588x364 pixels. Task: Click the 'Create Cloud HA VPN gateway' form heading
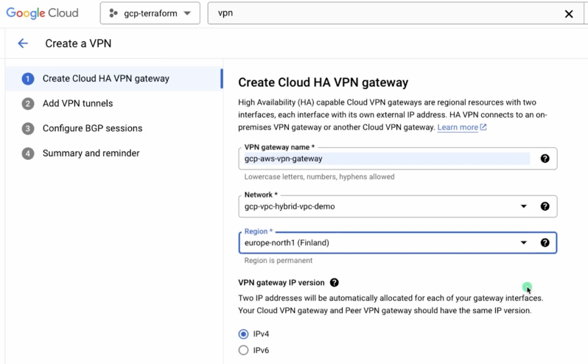(x=323, y=83)
